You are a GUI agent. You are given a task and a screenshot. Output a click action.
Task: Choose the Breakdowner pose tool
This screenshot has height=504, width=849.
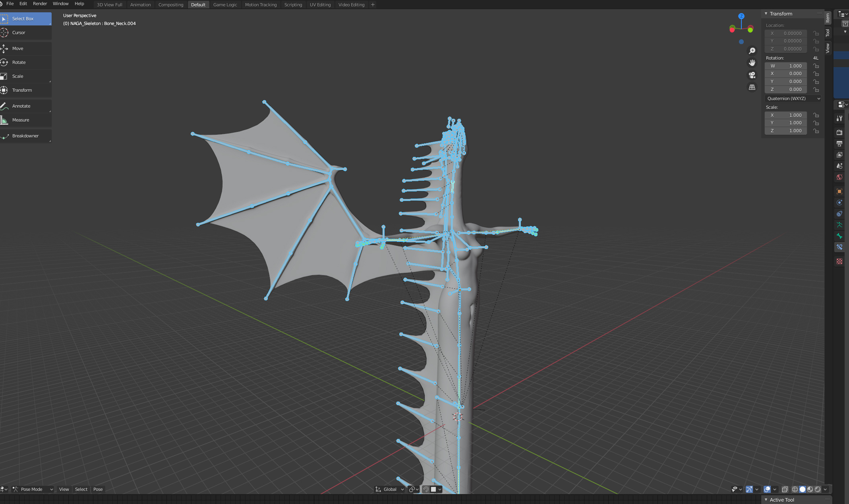[x=25, y=136]
